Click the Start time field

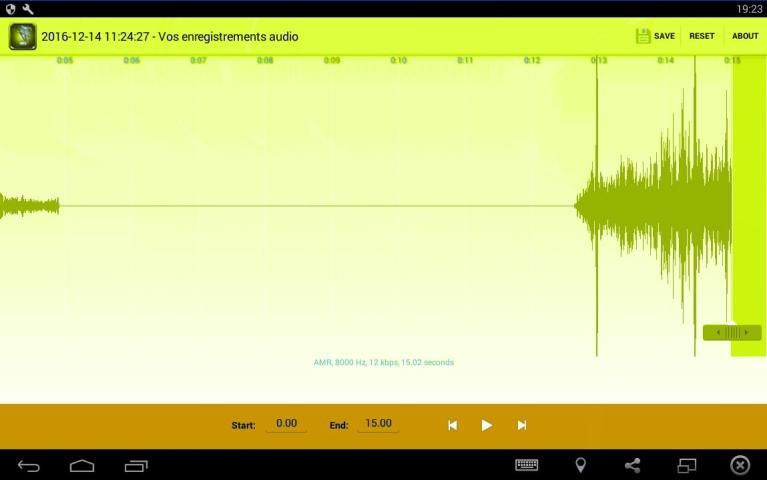coord(286,424)
